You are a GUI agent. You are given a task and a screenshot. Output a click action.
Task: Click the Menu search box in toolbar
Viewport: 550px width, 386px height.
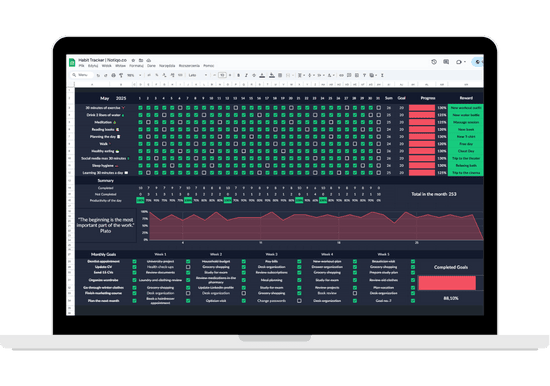tap(82, 75)
